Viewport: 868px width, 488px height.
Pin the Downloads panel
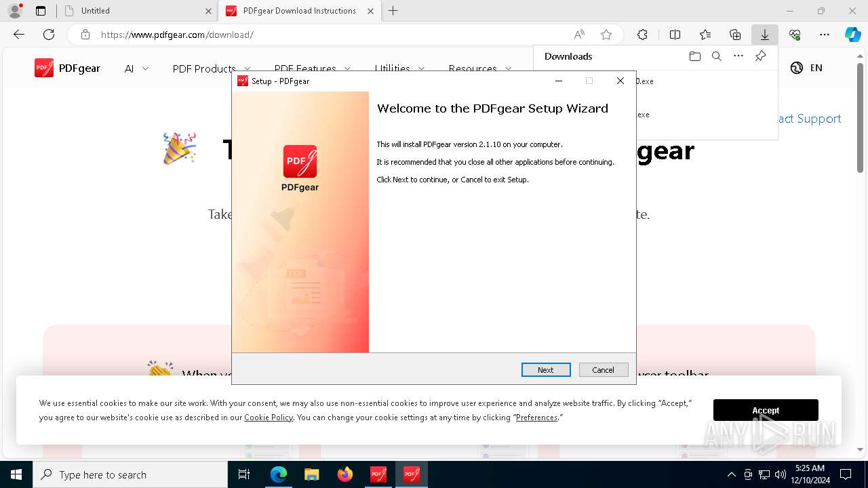[x=760, y=56]
